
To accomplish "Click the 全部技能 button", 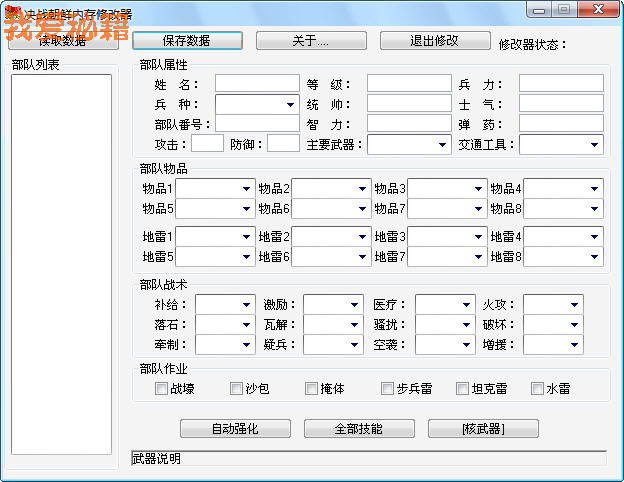I will click(x=359, y=428).
